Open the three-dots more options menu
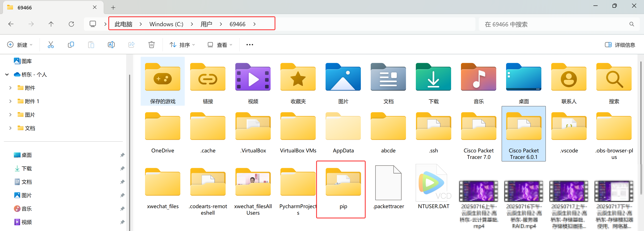This screenshot has width=644, height=231. point(250,45)
